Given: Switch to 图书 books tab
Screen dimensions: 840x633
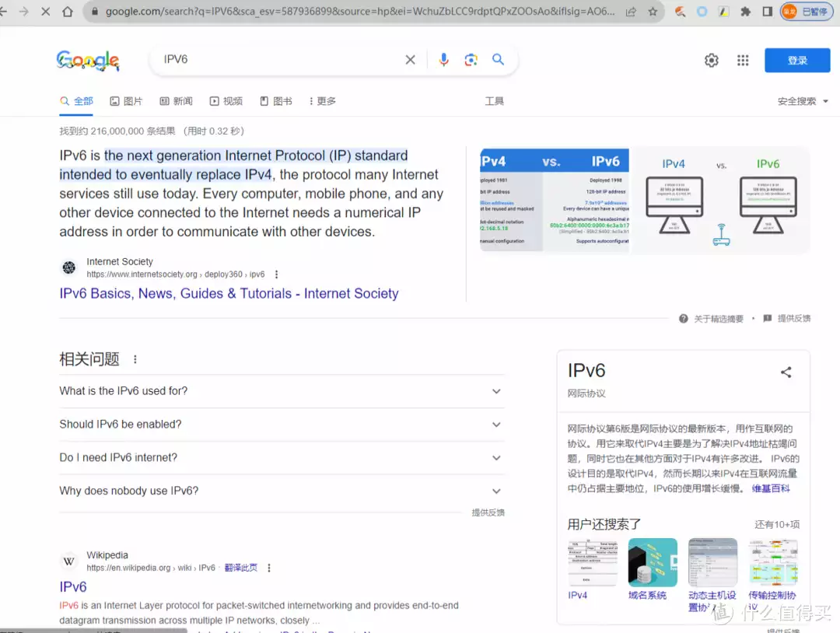Looking at the screenshot, I should tap(276, 101).
